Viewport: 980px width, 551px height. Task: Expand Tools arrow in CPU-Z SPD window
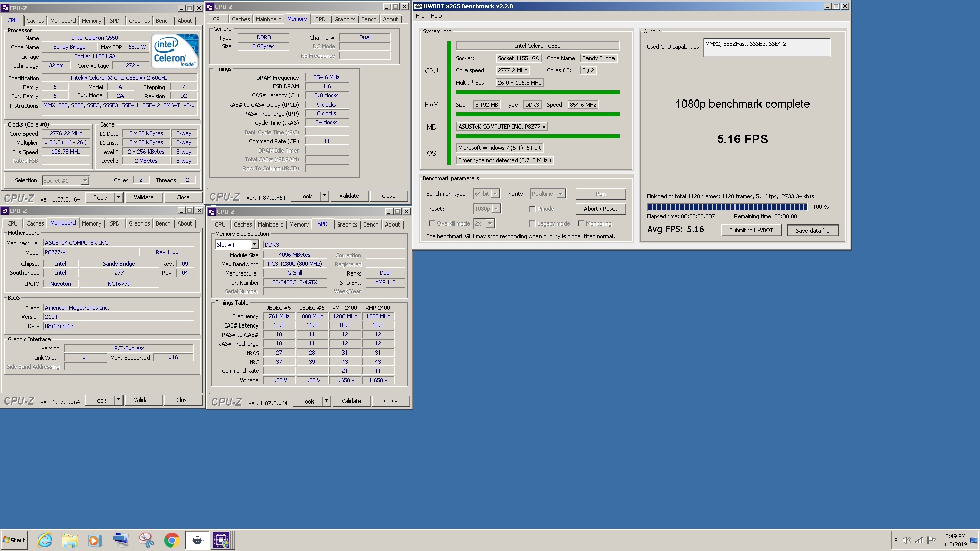[x=326, y=401]
